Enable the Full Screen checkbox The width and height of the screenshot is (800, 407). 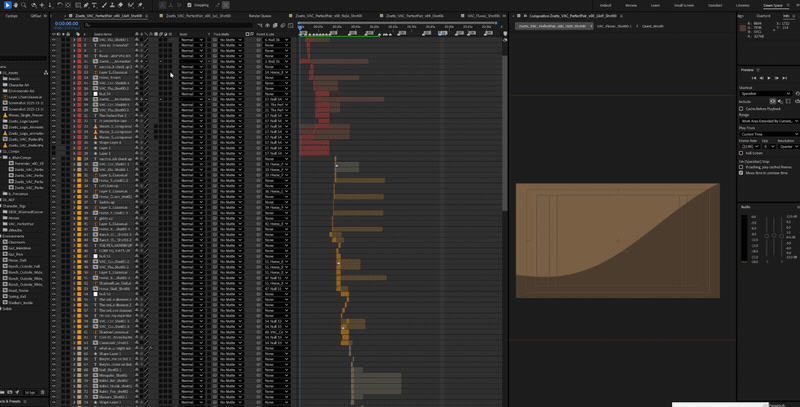coord(741,153)
